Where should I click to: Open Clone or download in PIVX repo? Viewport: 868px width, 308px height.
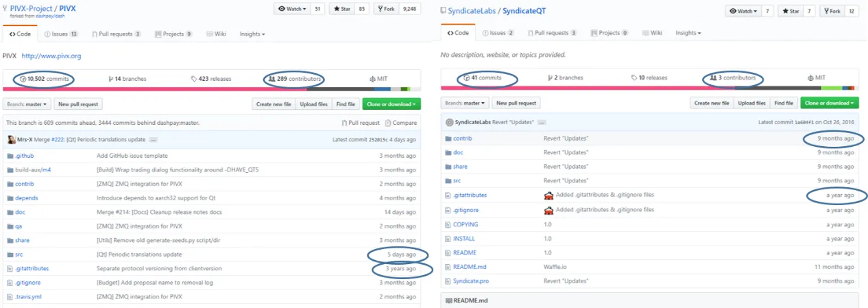coord(391,104)
